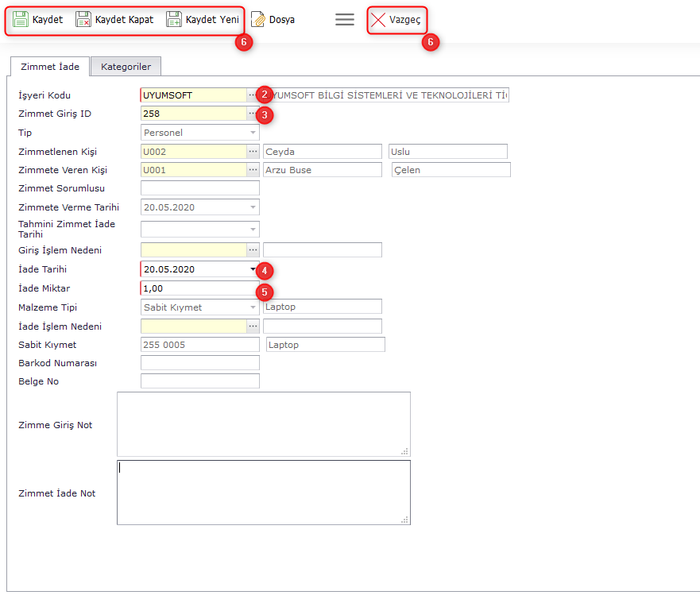Click the Barkod Numarası input field
Screen dimensions: 700x599
tap(199, 363)
